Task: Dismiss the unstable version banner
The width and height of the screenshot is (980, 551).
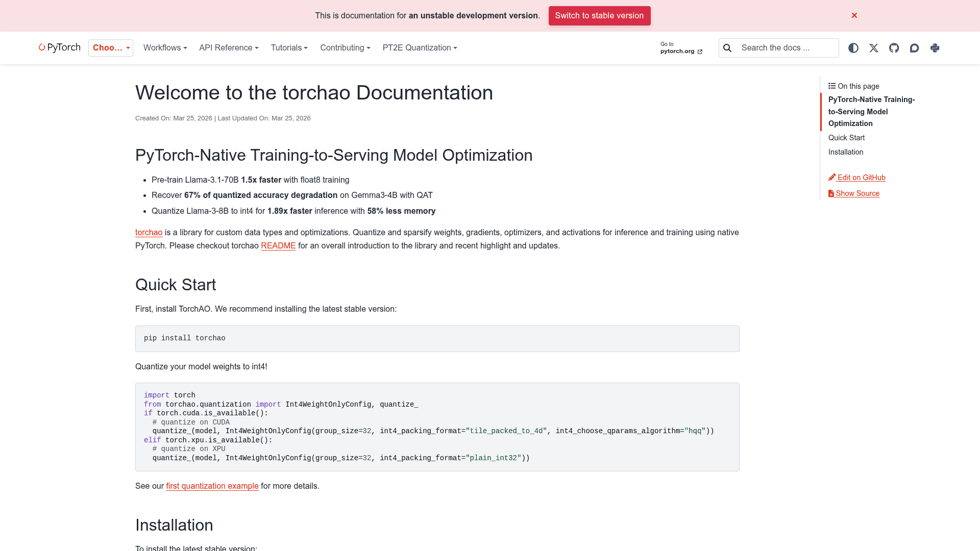Action: pyautogui.click(x=854, y=15)
